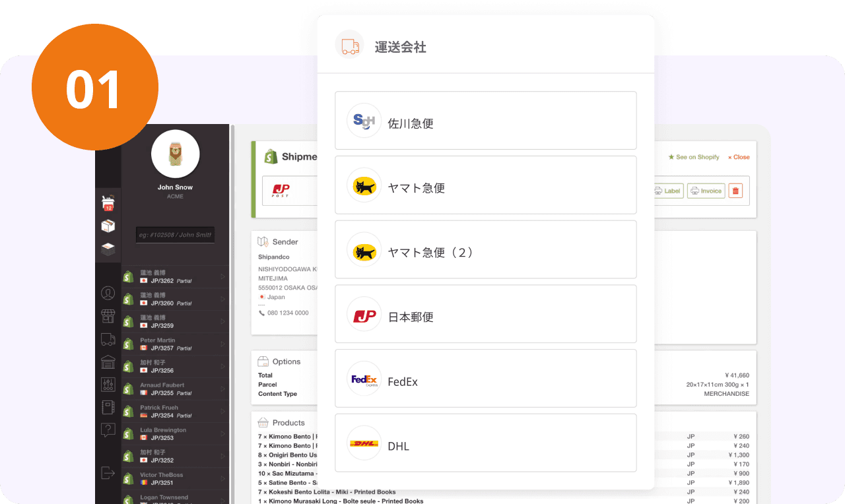Open the warehouse sidebar icon
845x504 pixels.
[108, 362]
